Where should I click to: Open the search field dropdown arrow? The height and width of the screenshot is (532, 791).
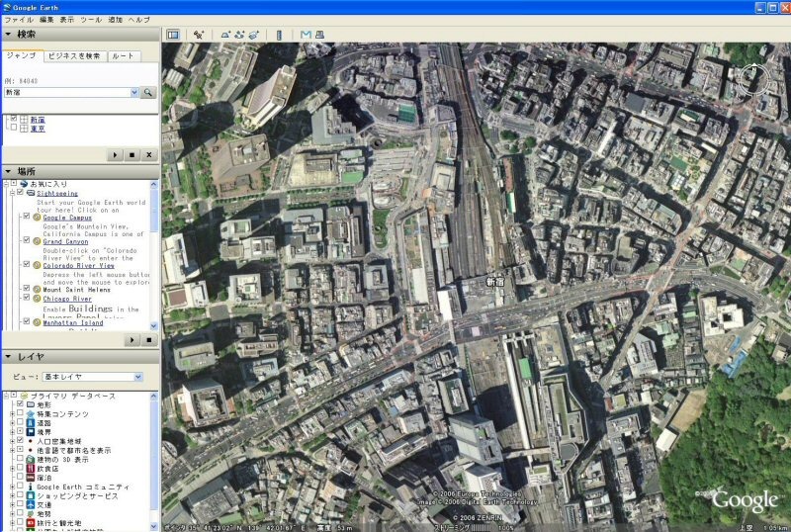pos(134,92)
